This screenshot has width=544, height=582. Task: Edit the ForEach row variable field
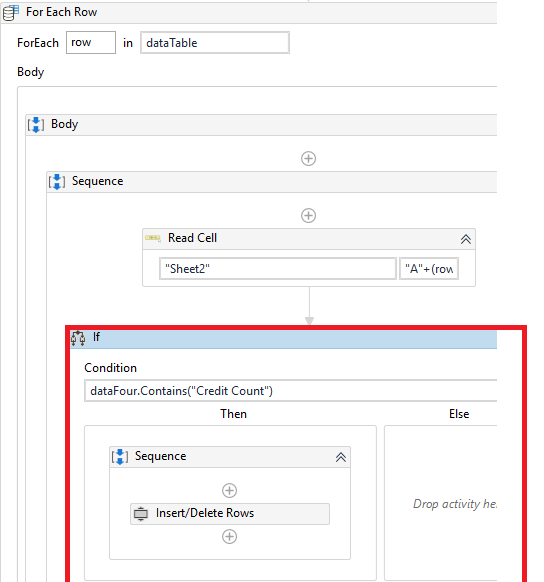click(x=91, y=43)
